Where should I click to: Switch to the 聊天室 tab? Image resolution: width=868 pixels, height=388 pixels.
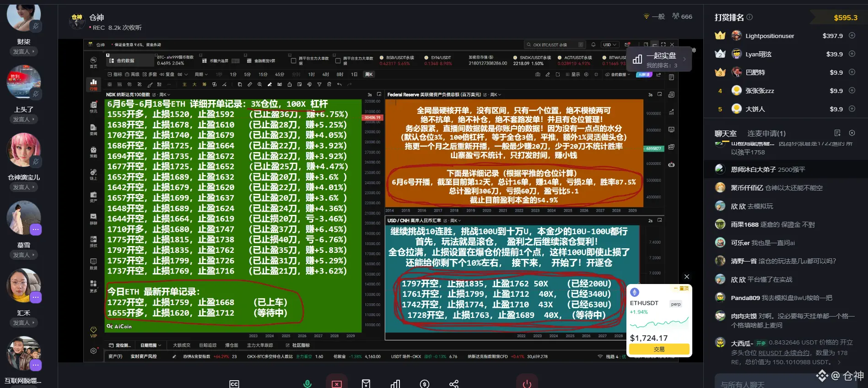click(726, 133)
